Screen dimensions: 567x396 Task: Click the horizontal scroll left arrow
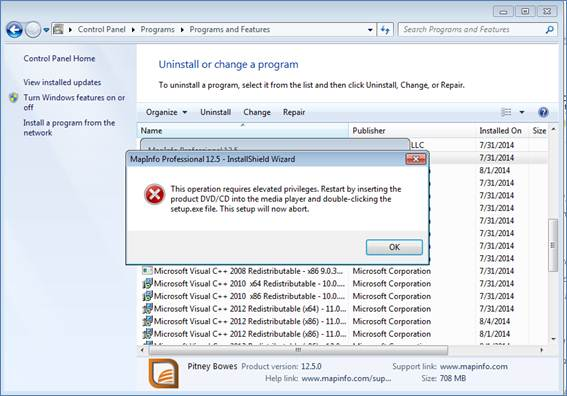(x=142, y=350)
